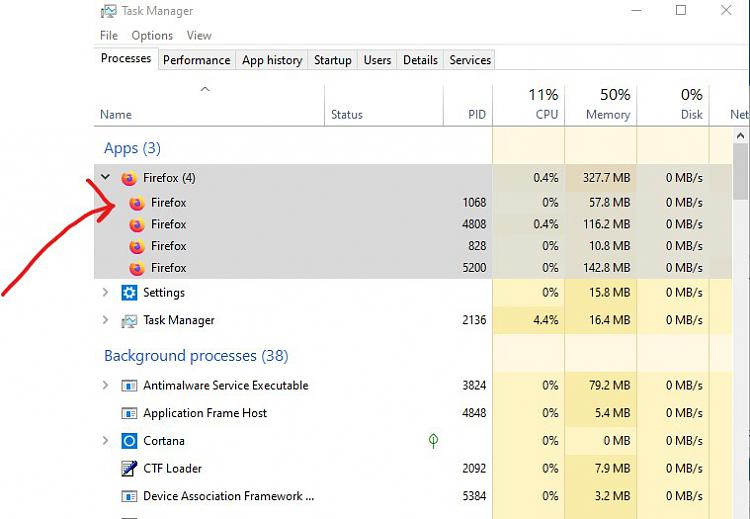
Task: Click the 142.8 MB memory value
Action: [x=606, y=268]
